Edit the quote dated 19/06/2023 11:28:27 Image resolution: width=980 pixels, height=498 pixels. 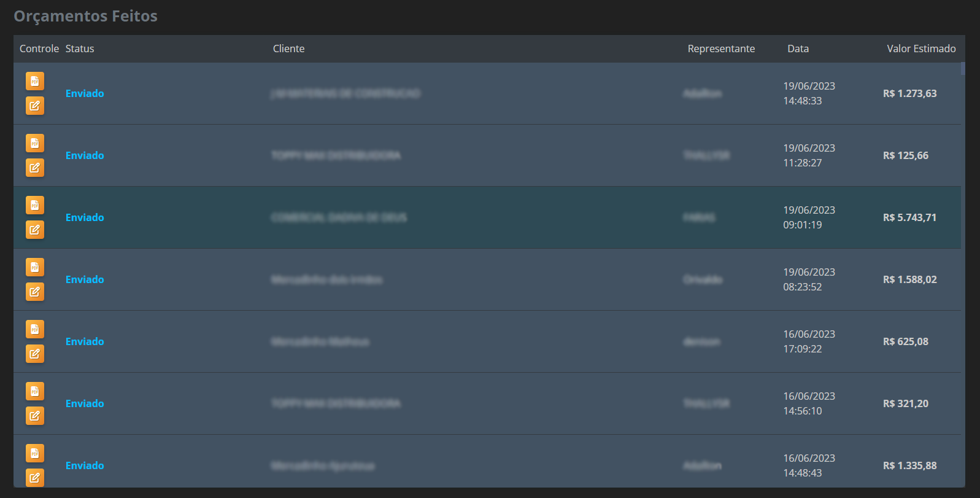coord(35,168)
